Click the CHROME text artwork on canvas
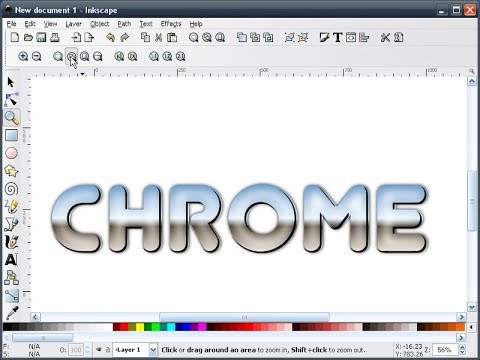The width and height of the screenshot is (480, 360). point(239,218)
